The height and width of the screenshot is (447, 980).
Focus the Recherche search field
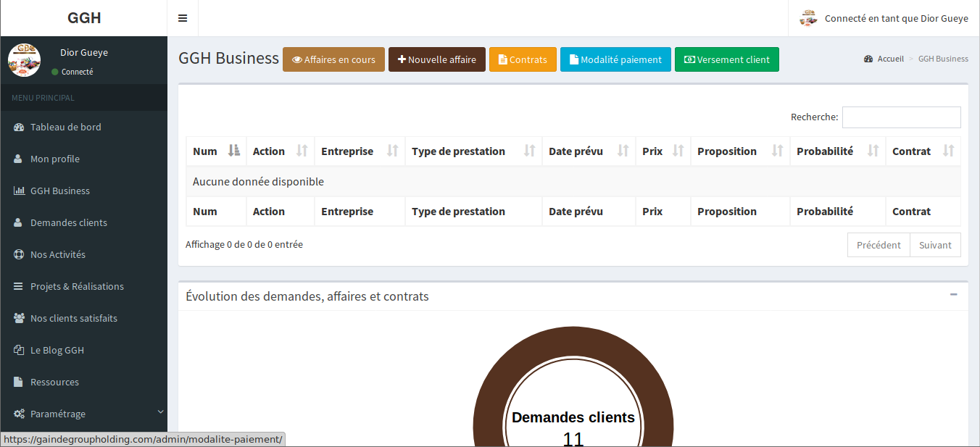tap(901, 117)
